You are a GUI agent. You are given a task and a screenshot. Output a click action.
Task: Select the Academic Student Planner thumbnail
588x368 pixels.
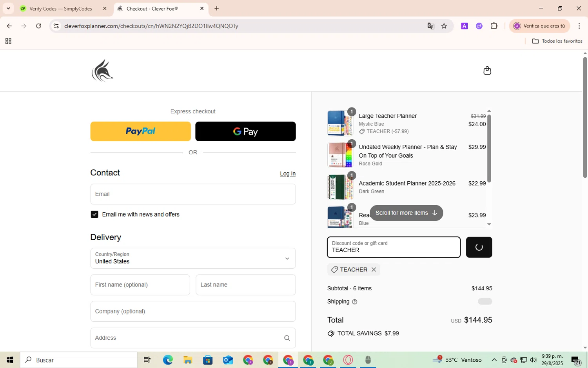(340, 187)
